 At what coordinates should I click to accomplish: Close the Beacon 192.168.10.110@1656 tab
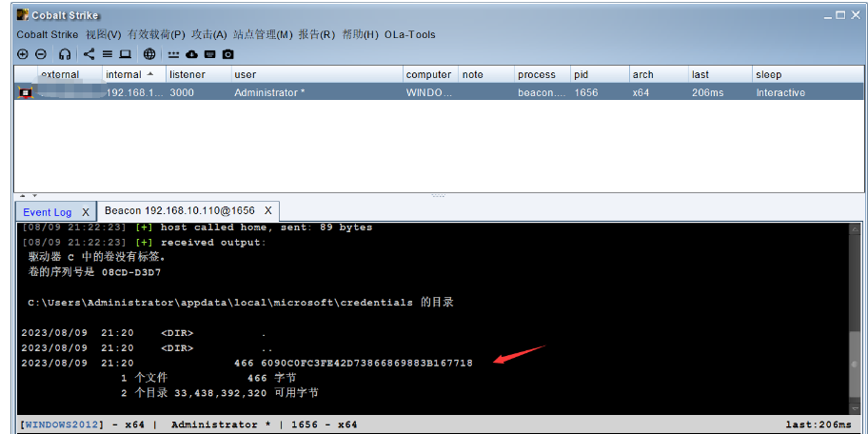coord(268,210)
